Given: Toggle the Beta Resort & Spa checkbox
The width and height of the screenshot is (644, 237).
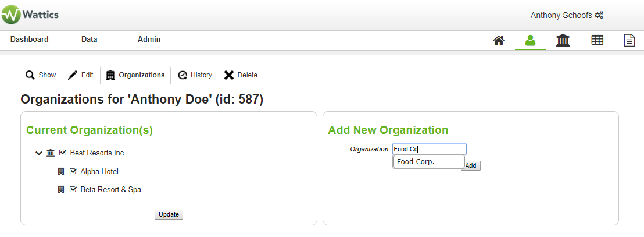Looking at the screenshot, I should pos(73,190).
